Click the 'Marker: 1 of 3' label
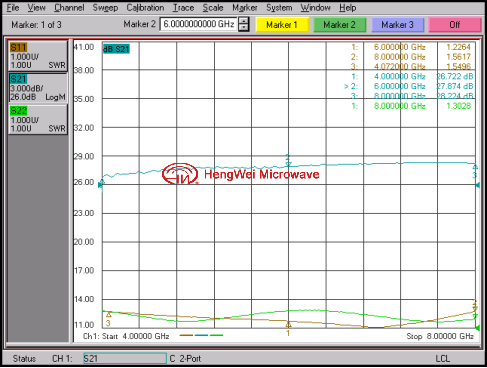 click(x=36, y=25)
